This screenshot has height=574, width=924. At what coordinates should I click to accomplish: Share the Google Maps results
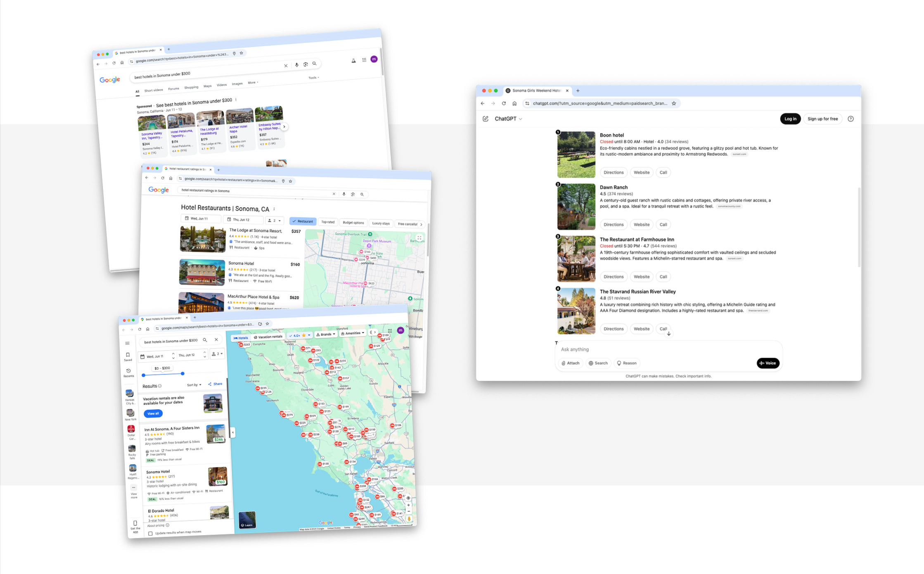pyautogui.click(x=215, y=384)
